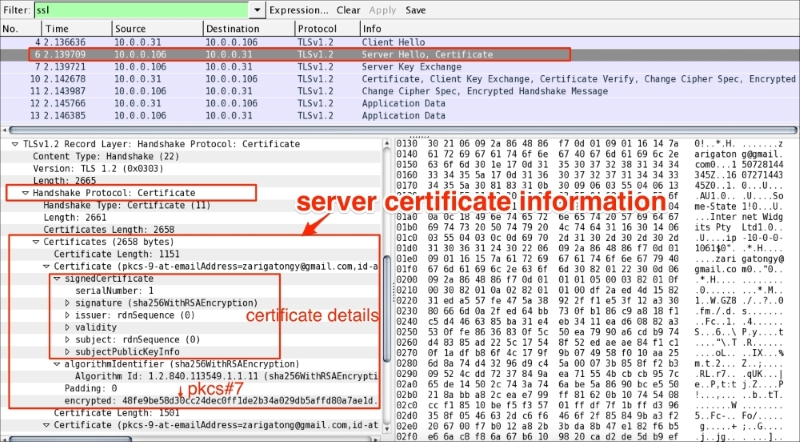Screen dimensions: 800x442
Task: Open the Expression... dialog
Action: tap(299, 10)
